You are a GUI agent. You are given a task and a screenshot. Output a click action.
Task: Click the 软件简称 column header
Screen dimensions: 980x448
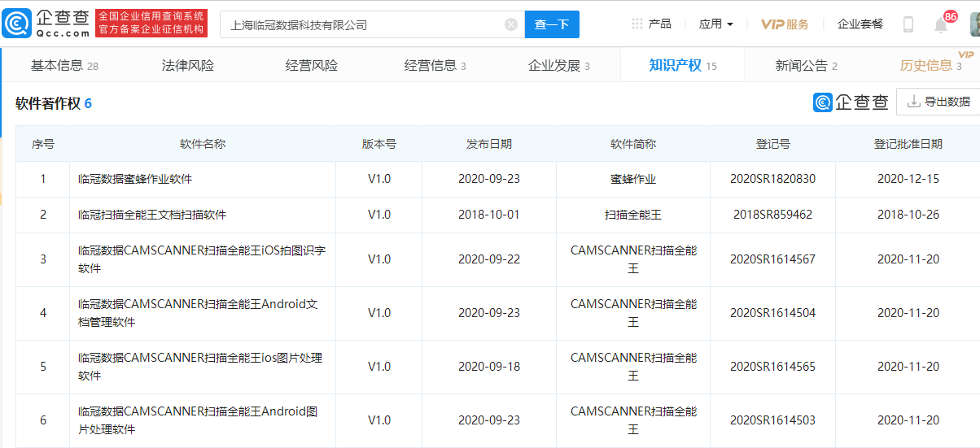pyautogui.click(x=633, y=144)
